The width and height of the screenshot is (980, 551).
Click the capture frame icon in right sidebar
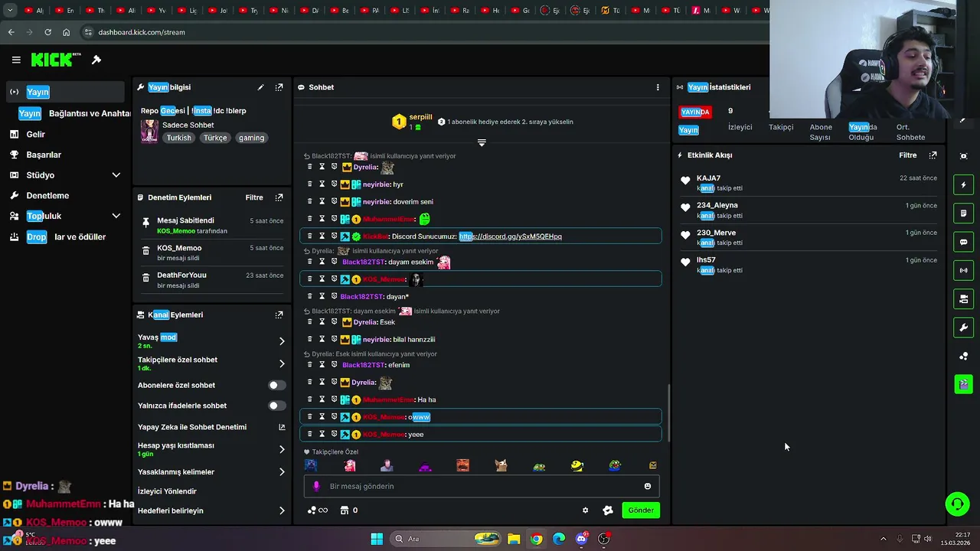coord(964,156)
